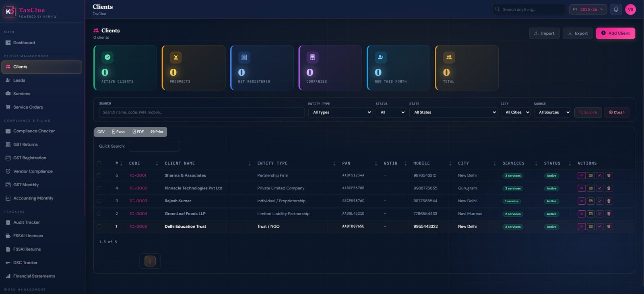This screenshot has width=644, height=294.
Task: Expand the All States filter dropdown
Action: point(454,113)
